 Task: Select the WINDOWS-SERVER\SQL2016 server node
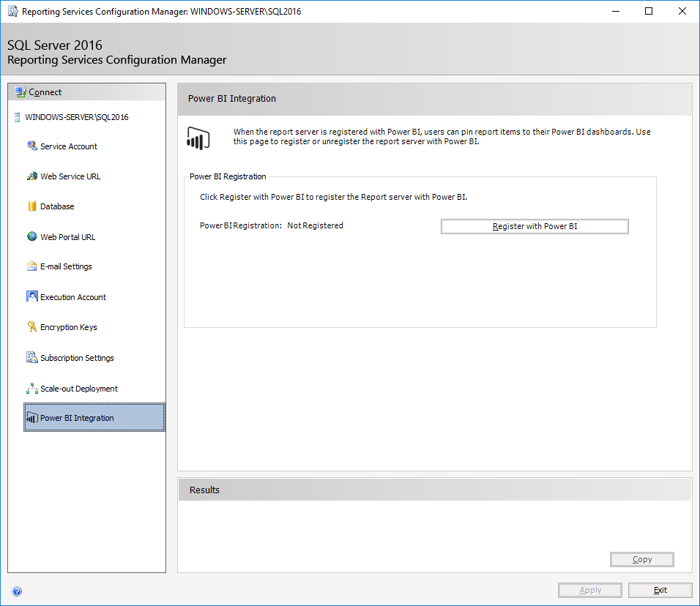point(76,117)
